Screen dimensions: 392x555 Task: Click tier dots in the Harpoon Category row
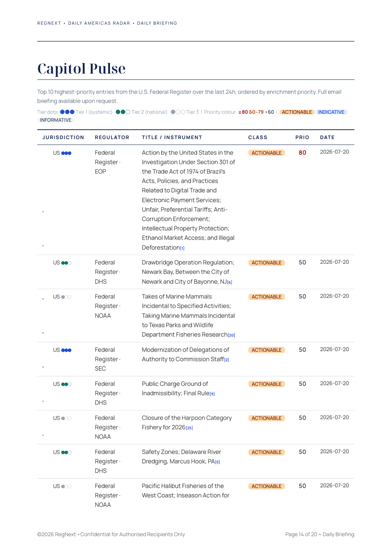66,418
